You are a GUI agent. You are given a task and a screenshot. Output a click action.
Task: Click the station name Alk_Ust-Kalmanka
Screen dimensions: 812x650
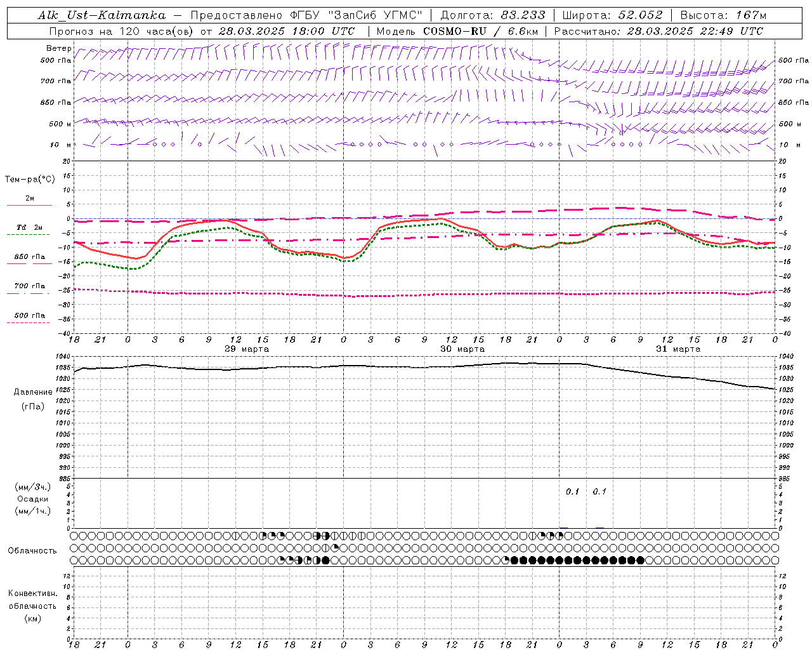coord(101,15)
